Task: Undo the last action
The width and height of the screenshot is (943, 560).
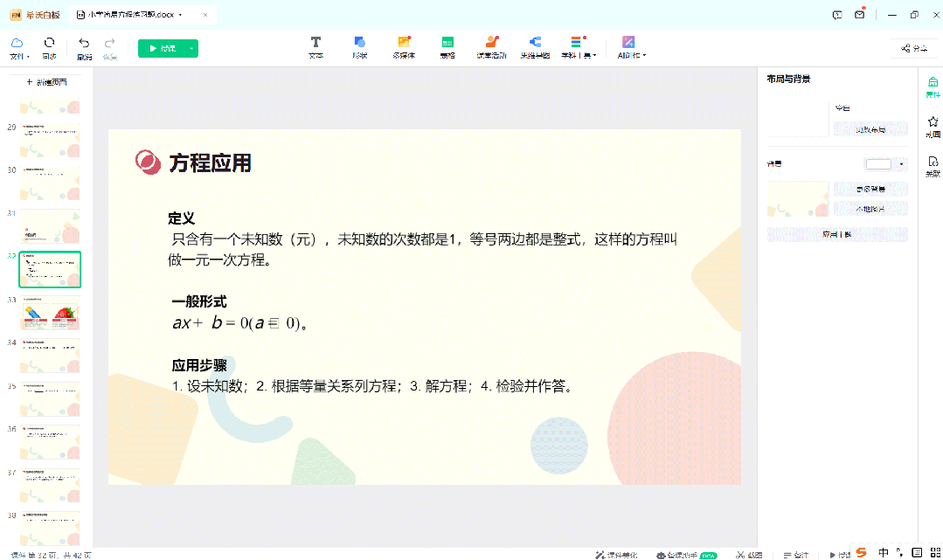Action: click(x=84, y=47)
